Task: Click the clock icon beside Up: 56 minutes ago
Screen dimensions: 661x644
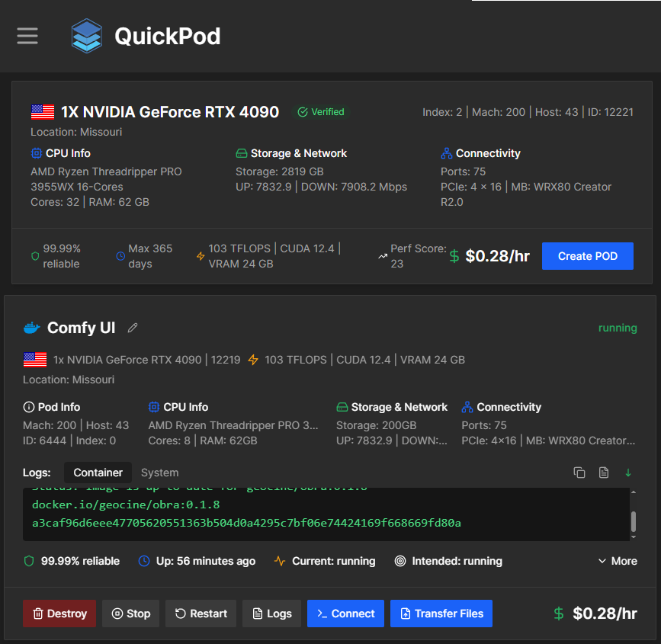Action: 144,561
